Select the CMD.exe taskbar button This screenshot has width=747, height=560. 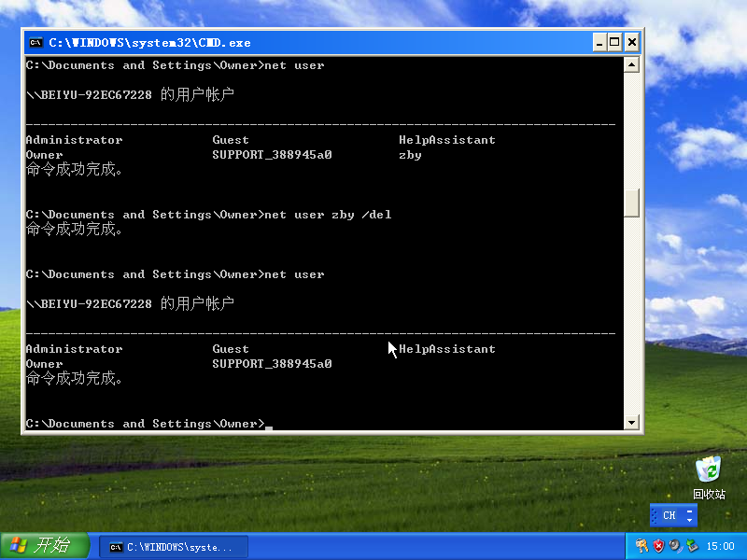(x=174, y=547)
